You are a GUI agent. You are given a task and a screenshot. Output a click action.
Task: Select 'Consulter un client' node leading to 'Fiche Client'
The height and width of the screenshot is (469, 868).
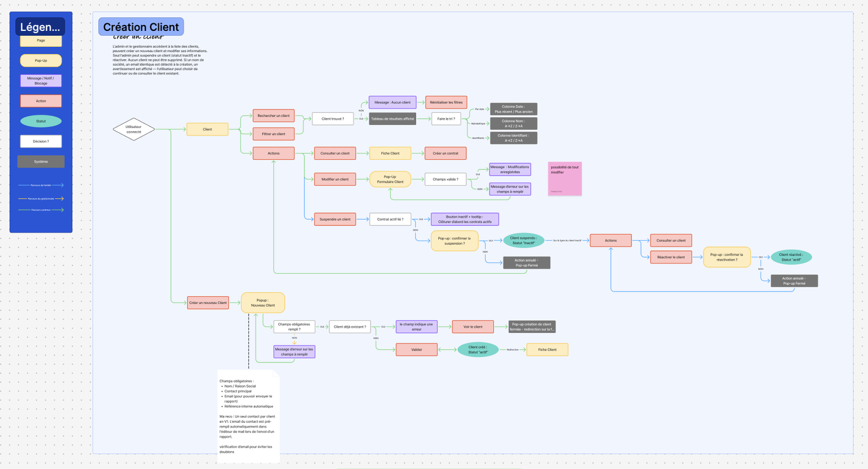click(335, 153)
